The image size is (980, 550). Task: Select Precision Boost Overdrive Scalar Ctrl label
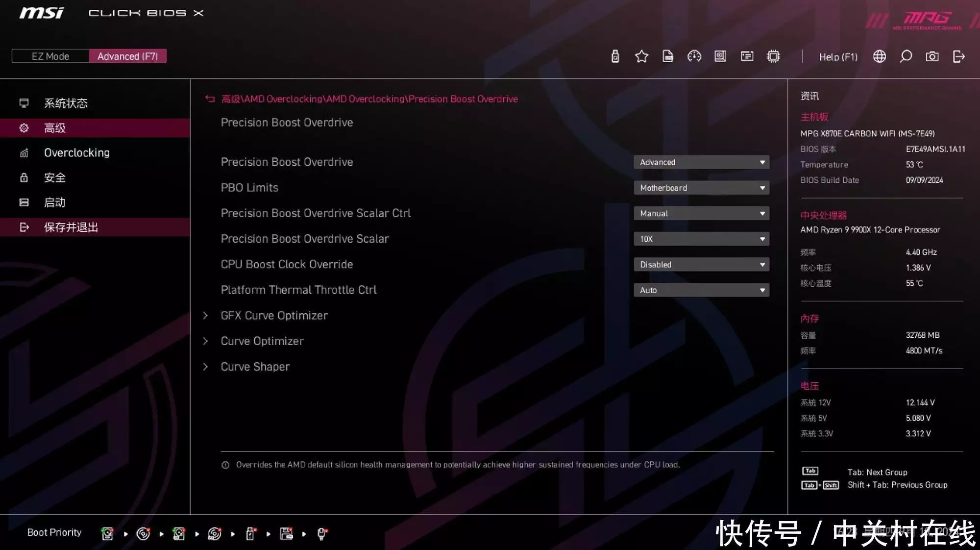tap(316, 213)
